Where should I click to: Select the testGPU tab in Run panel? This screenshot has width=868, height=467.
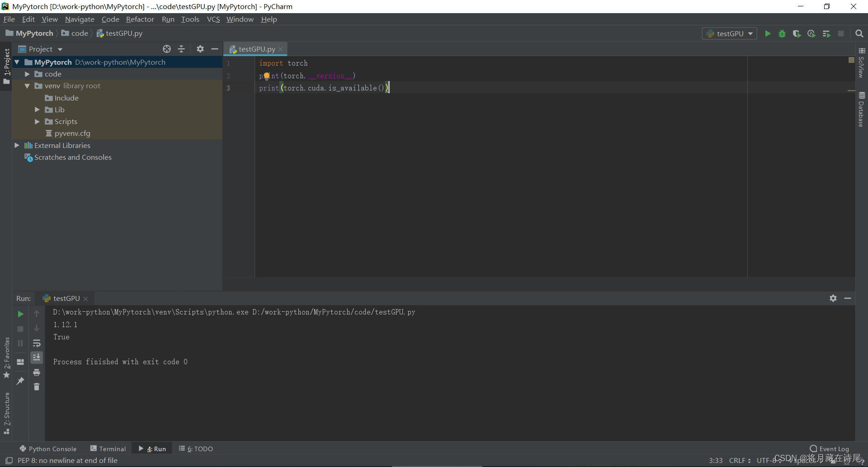[66, 298]
